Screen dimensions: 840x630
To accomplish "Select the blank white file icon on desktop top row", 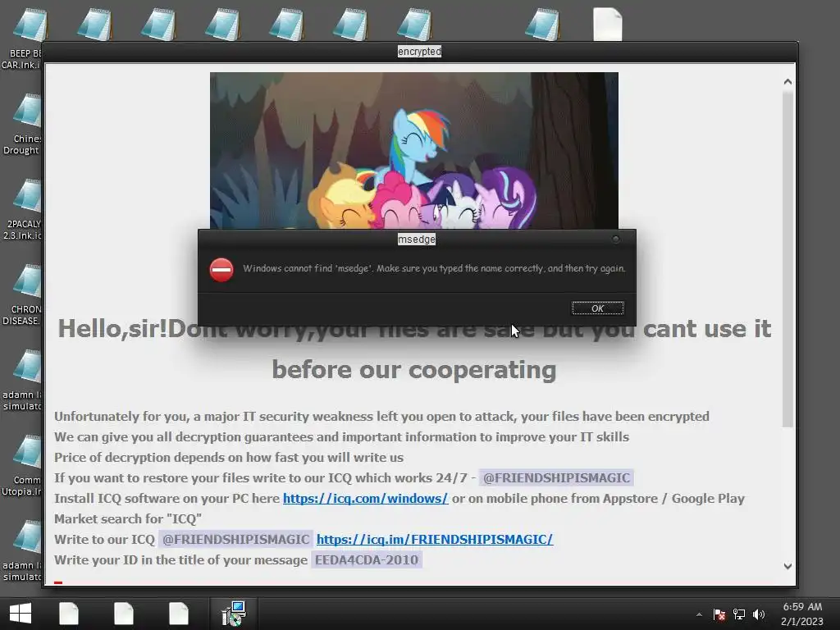I will tap(608, 24).
